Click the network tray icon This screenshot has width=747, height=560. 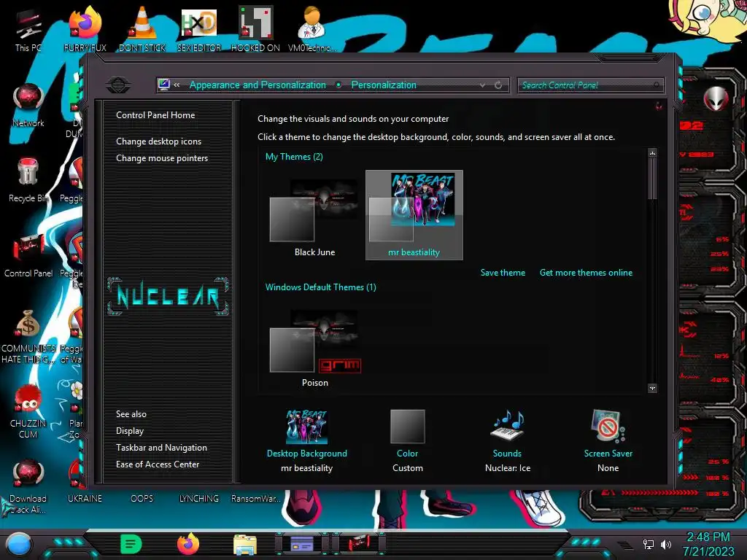tap(649, 544)
